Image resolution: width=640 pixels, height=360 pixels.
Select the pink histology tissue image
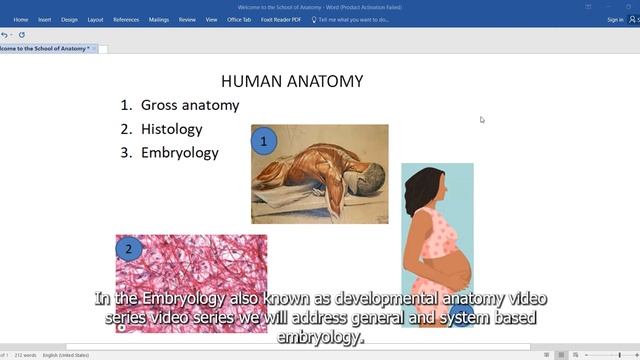coord(191,284)
